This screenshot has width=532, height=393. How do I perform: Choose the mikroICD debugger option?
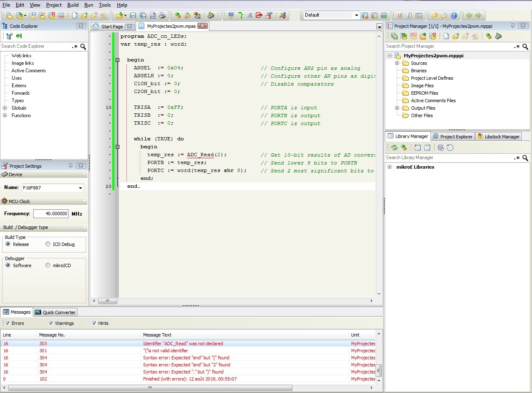(48, 265)
